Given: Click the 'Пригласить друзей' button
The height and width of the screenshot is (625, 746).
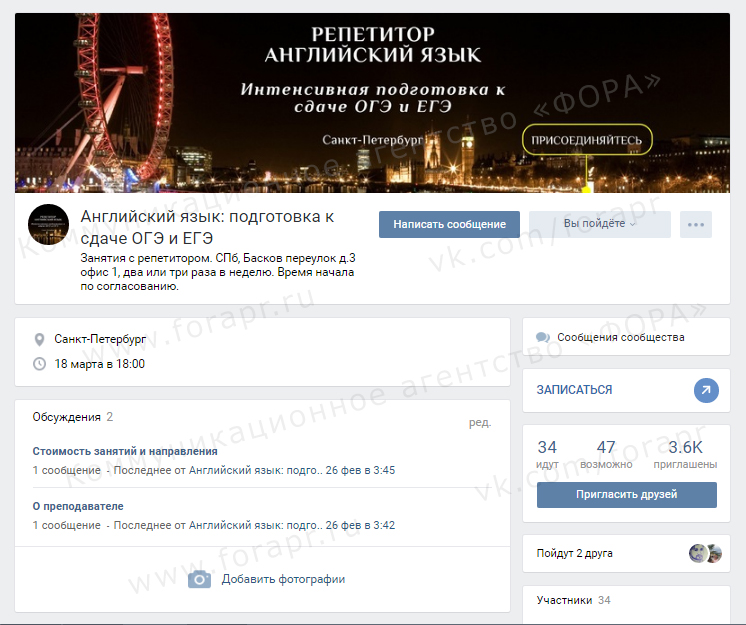Looking at the screenshot, I should pyautogui.click(x=627, y=495).
